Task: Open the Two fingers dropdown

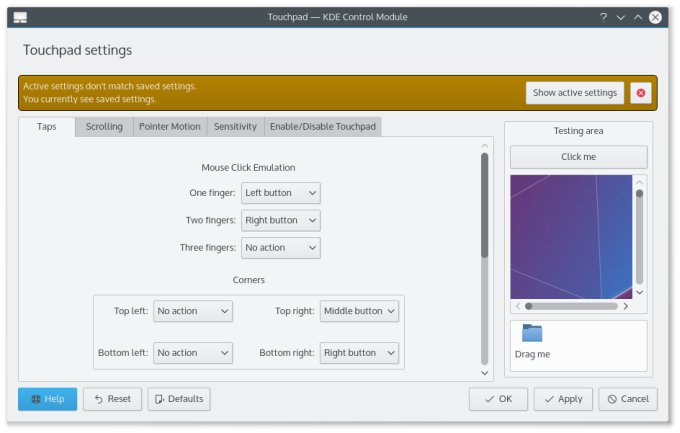Action: click(281, 220)
